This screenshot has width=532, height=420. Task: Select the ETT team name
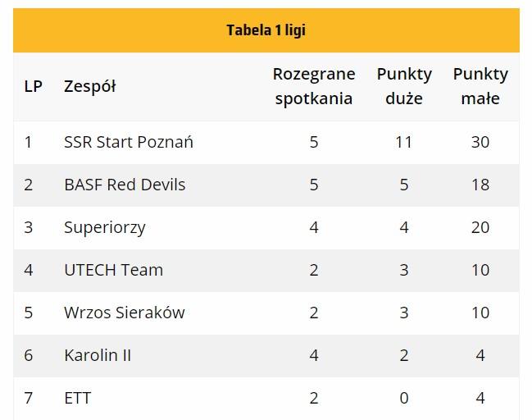click(77, 398)
